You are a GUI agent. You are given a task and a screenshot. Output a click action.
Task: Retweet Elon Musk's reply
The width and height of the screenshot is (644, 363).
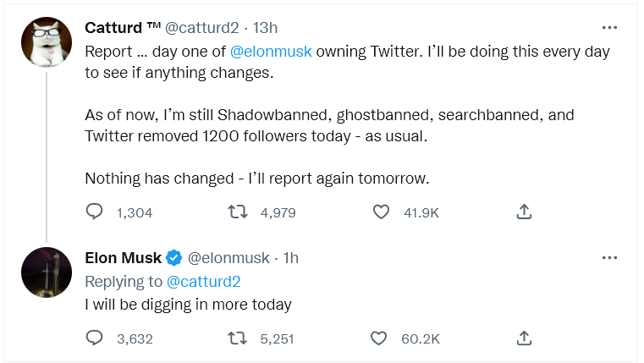[239, 338]
